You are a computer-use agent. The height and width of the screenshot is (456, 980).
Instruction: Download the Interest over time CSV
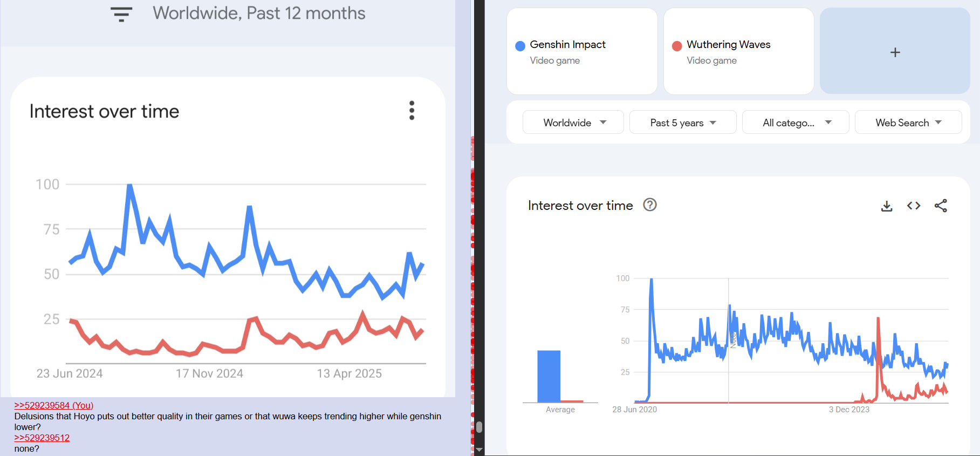(887, 206)
